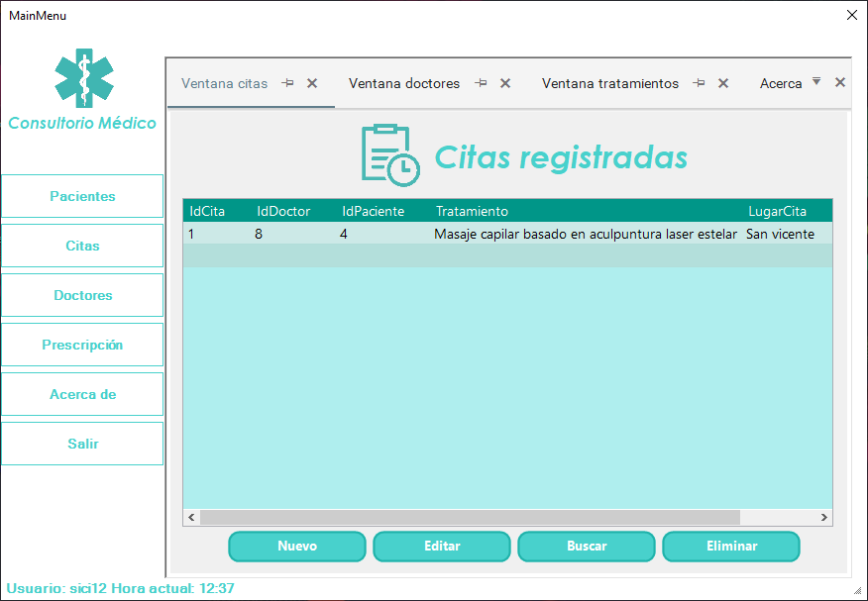The image size is (868, 601).
Task: Switch to the Ventana doctores tab
Action: click(x=404, y=83)
